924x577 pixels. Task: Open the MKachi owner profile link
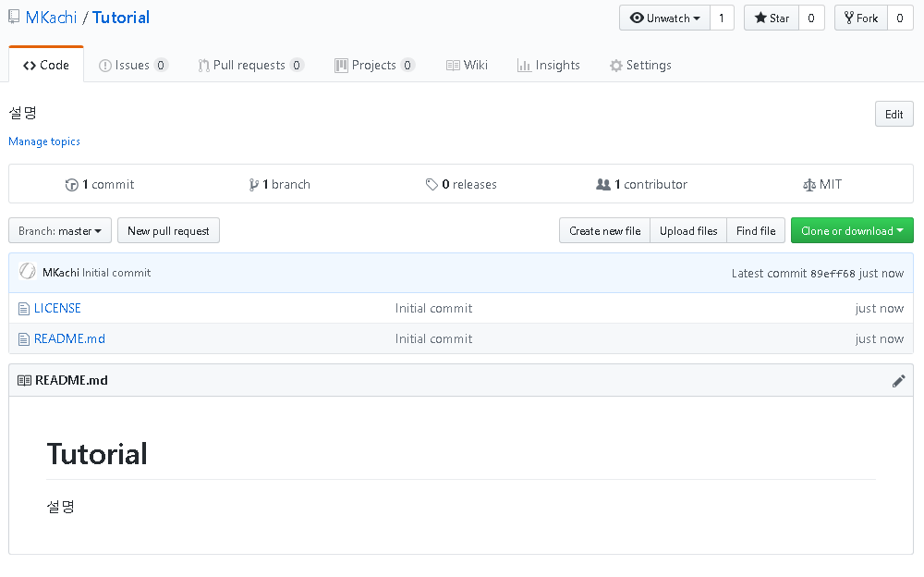pos(51,18)
